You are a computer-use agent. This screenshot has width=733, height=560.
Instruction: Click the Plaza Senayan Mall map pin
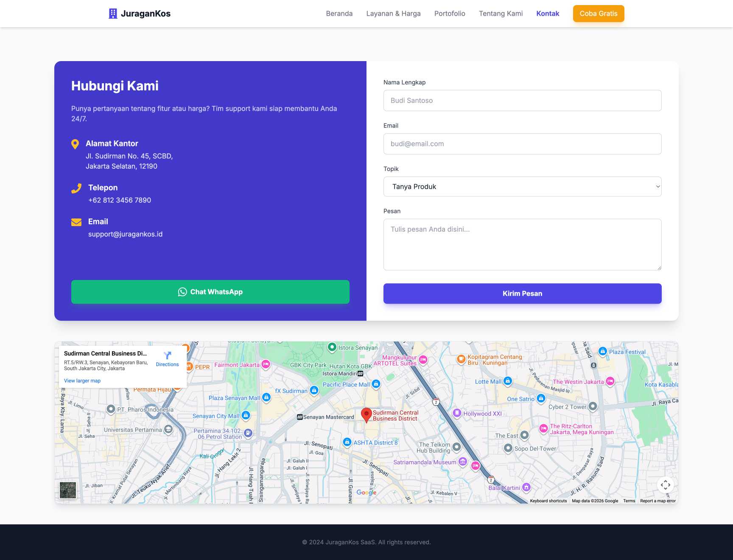pyautogui.click(x=266, y=398)
